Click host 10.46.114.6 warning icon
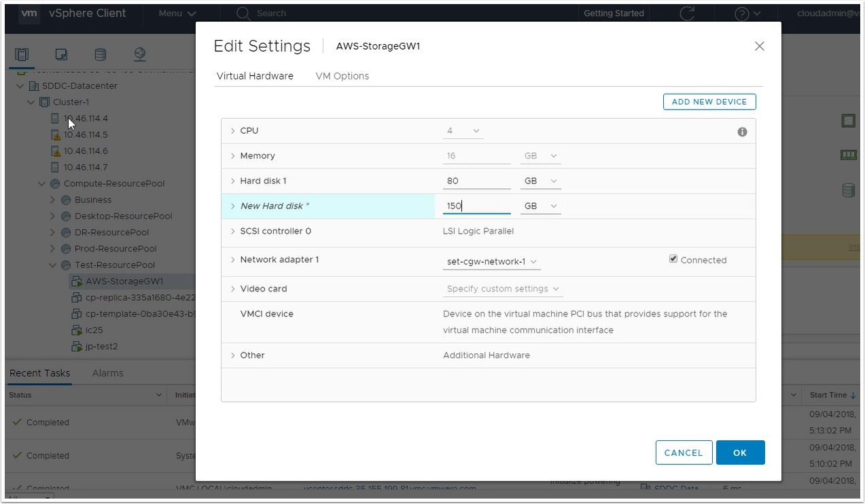865x504 pixels. (56, 151)
